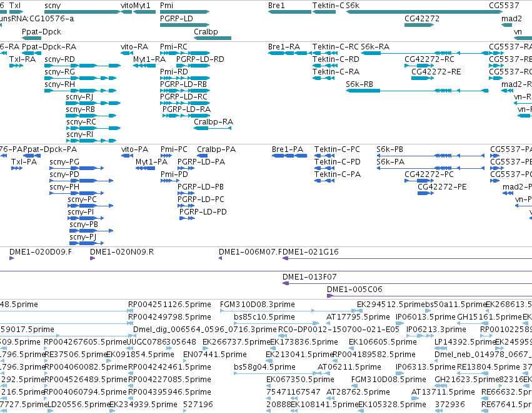Screen dimensions: 532x414
Task: Click the Pmi gene label
Action: click(166, 6)
